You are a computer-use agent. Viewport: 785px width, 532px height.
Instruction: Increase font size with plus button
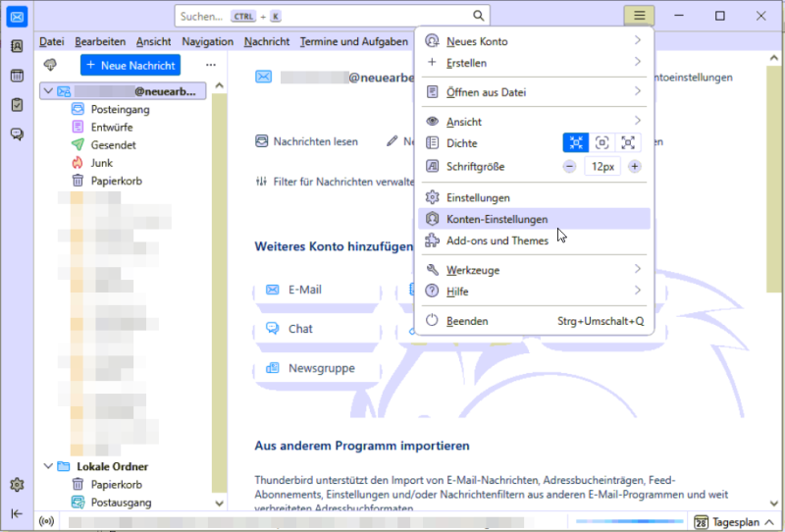click(634, 166)
